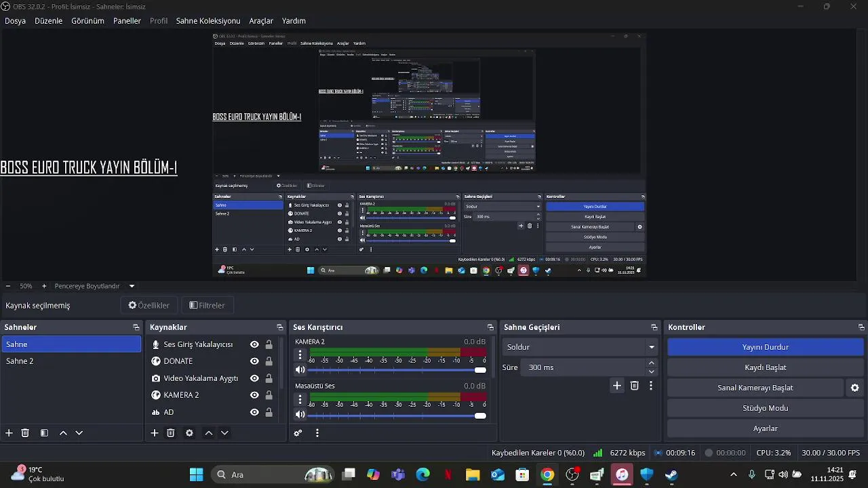Open Sahne Koleksiyonu menu
The height and width of the screenshot is (488, 868).
pyautogui.click(x=208, y=21)
